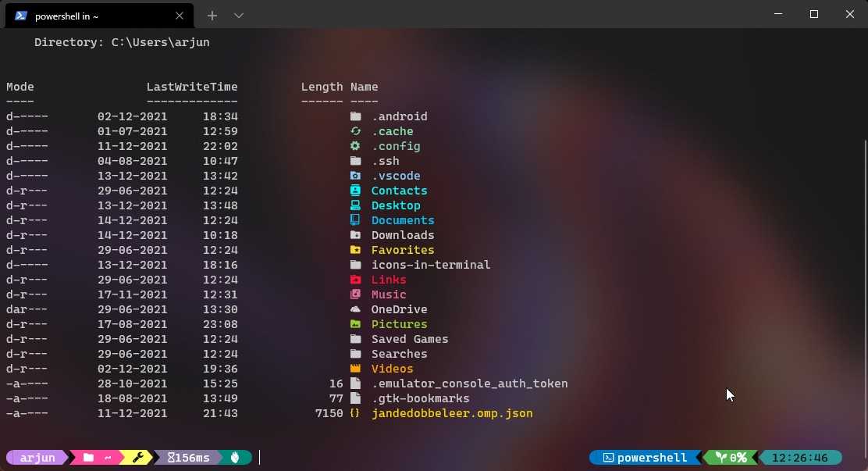Click the 12:26:46 clock segment

point(800,457)
